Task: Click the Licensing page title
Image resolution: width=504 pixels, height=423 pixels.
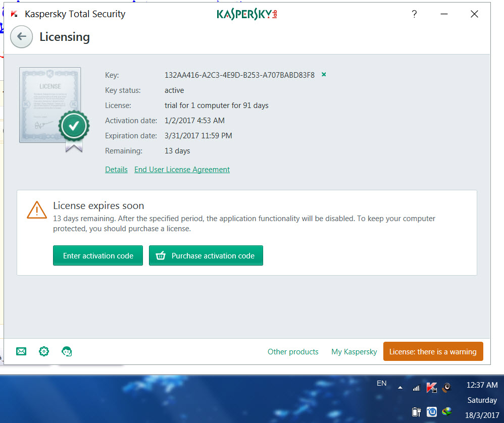Action: point(65,37)
